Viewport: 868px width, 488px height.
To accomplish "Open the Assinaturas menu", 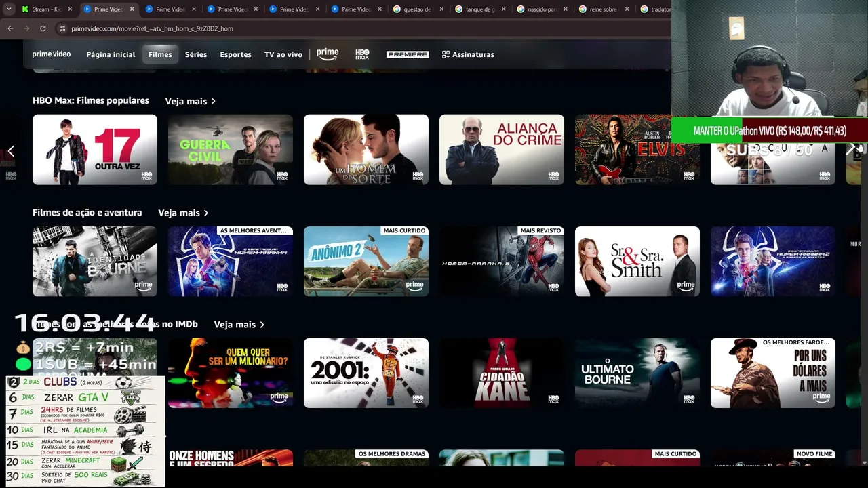I will (x=468, y=54).
